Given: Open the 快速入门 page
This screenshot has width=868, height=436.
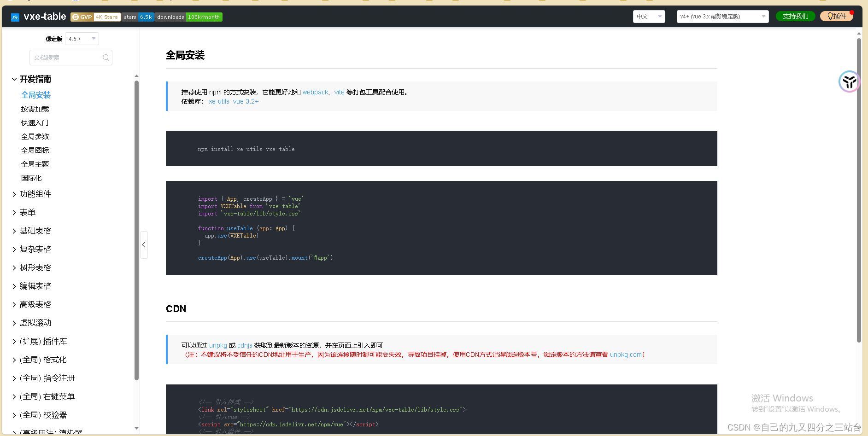Looking at the screenshot, I should point(35,123).
